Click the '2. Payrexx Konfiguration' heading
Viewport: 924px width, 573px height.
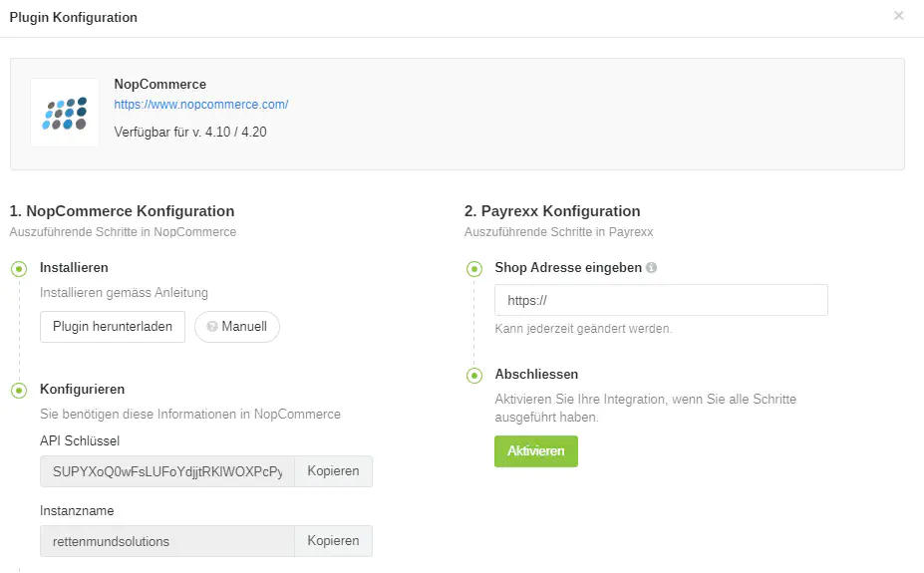(552, 211)
